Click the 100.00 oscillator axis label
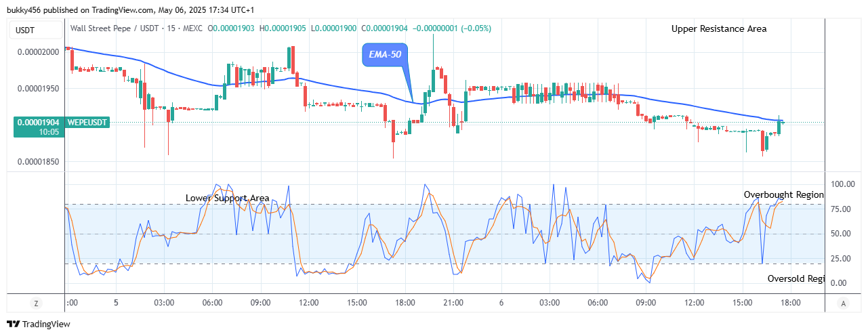868x336 pixels. tap(844, 184)
